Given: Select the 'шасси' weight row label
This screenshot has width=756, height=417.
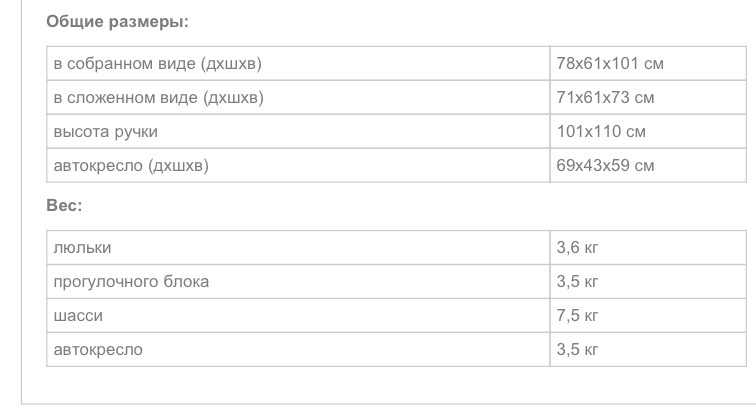Looking at the screenshot, I should (78, 316).
